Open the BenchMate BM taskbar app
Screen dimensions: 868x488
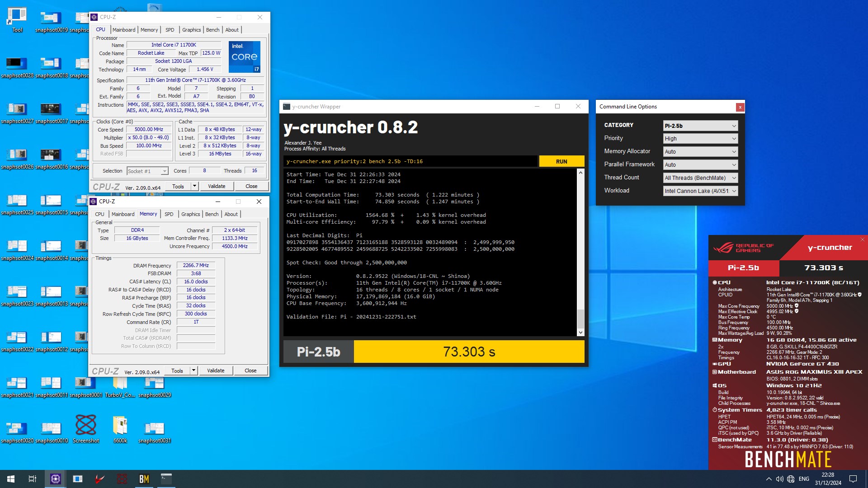point(144,479)
